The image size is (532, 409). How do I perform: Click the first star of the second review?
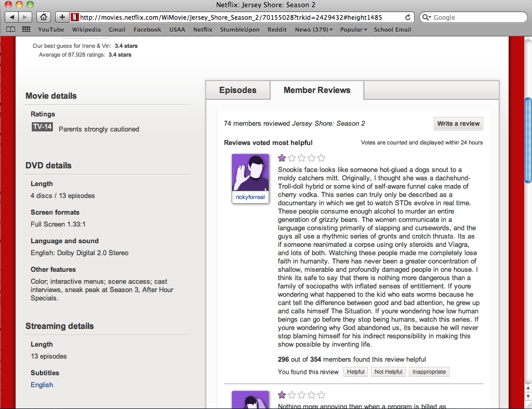tap(282, 395)
